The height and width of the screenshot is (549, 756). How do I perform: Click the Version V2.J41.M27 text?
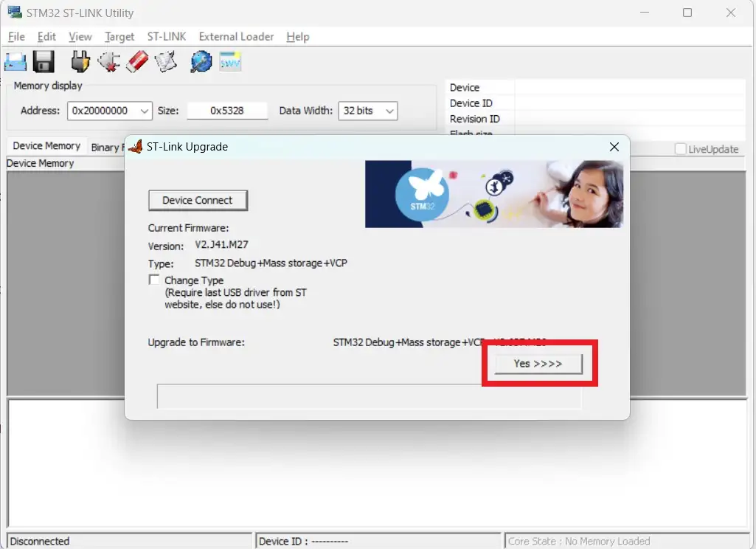pyautogui.click(x=221, y=244)
